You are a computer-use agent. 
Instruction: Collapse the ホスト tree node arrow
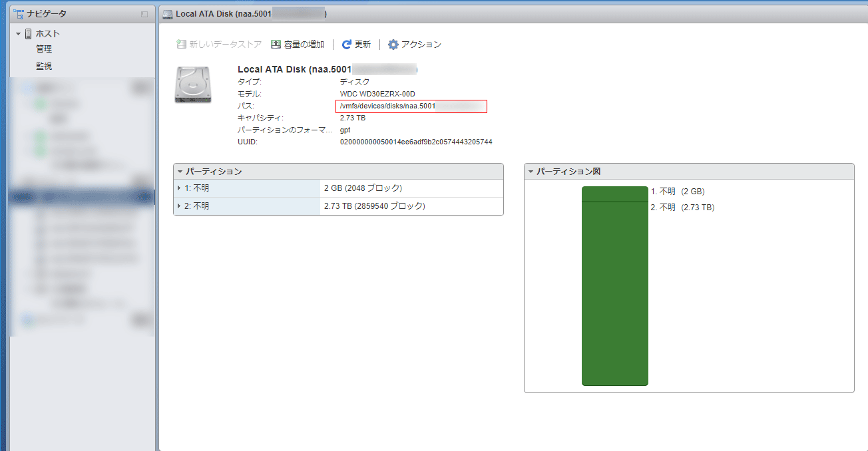pyautogui.click(x=19, y=34)
